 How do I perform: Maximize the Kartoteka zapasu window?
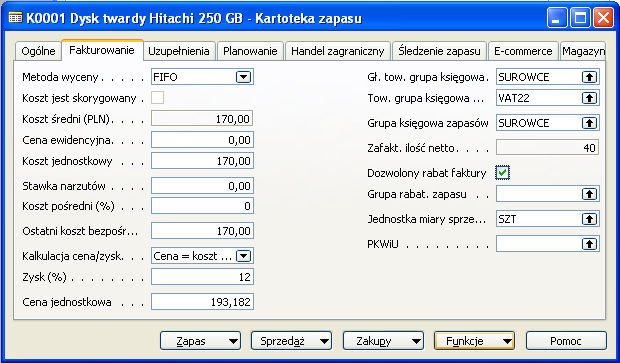pos(580,18)
